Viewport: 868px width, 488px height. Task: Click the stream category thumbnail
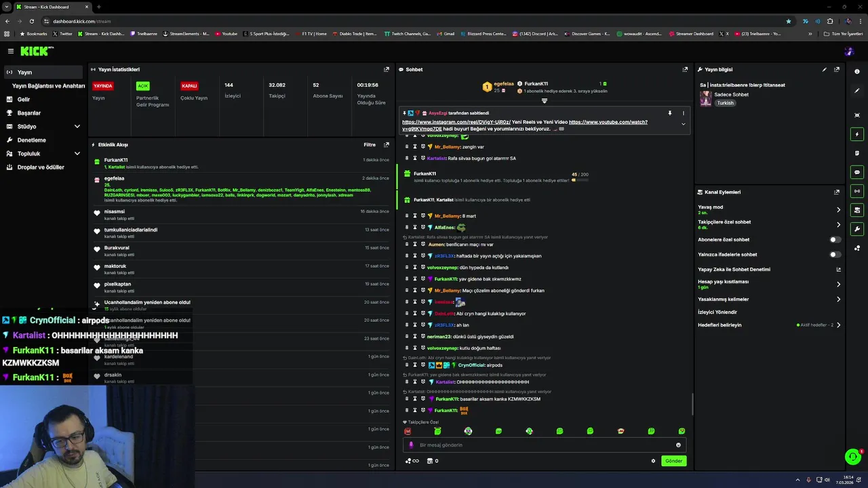[706, 99]
